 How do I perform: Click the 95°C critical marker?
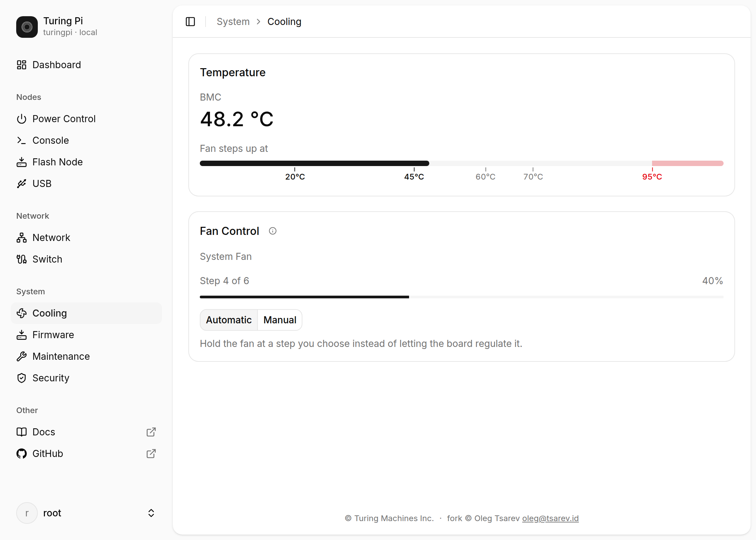652,177
